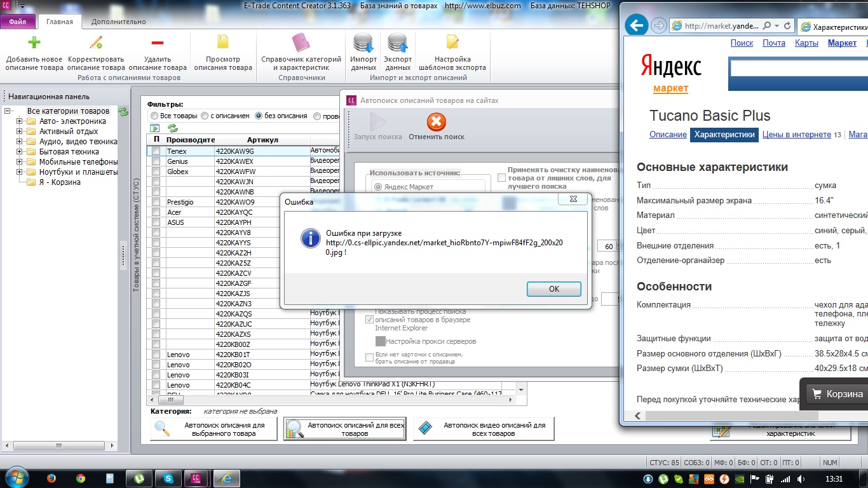The image size is (868, 488).
Task: Click the green plus Add new description icon
Action: (34, 43)
